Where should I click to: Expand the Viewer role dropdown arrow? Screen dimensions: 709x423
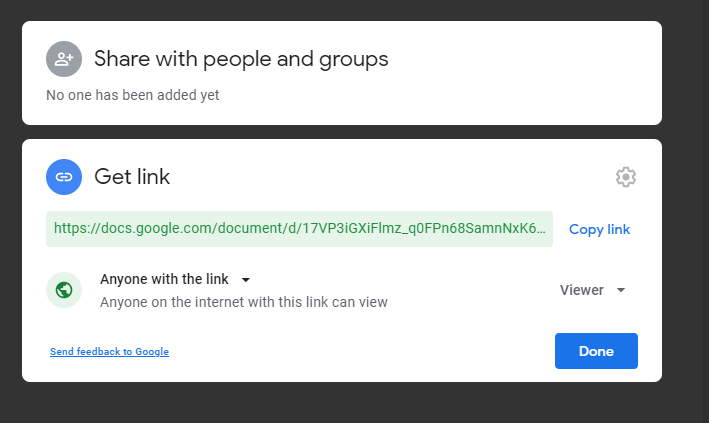click(x=621, y=290)
